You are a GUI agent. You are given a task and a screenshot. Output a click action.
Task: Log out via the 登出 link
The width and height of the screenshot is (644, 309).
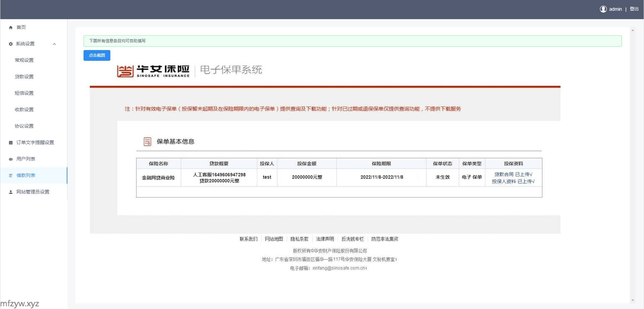coord(634,9)
